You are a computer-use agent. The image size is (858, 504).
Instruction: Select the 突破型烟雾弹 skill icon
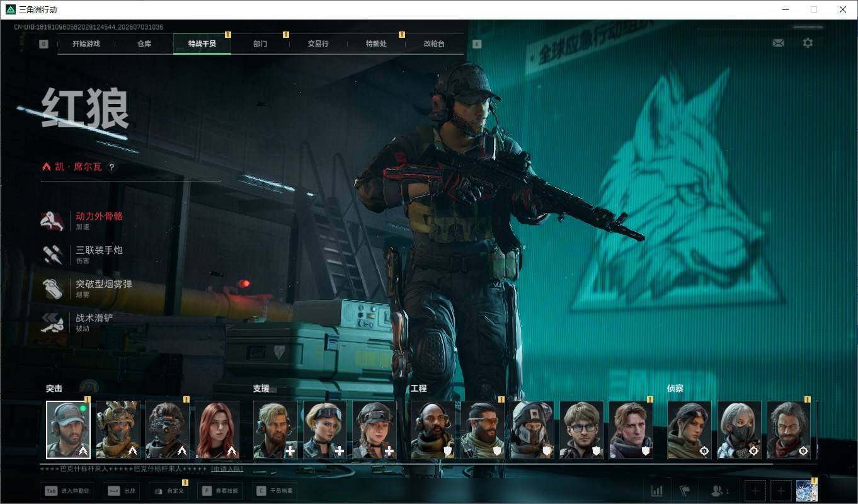[x=52, y=289]
